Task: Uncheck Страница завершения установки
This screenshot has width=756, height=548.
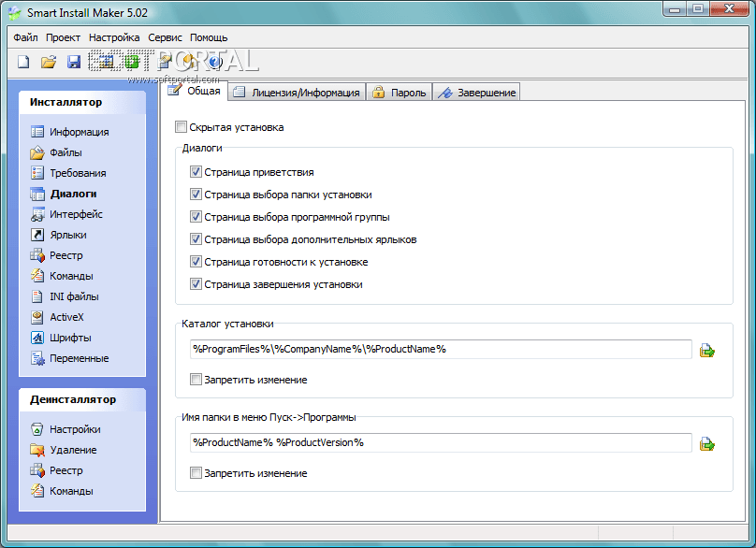Action: [196, 284]
